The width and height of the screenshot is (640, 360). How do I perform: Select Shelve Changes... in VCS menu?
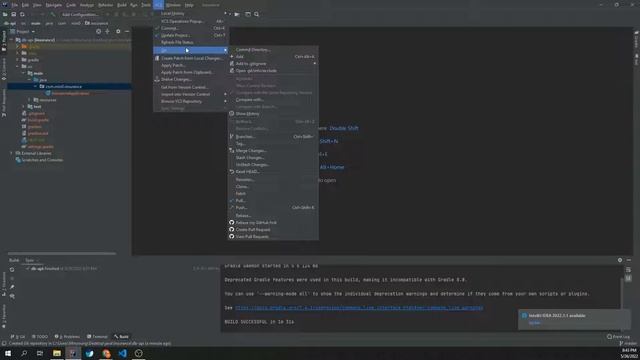point(191,79)
